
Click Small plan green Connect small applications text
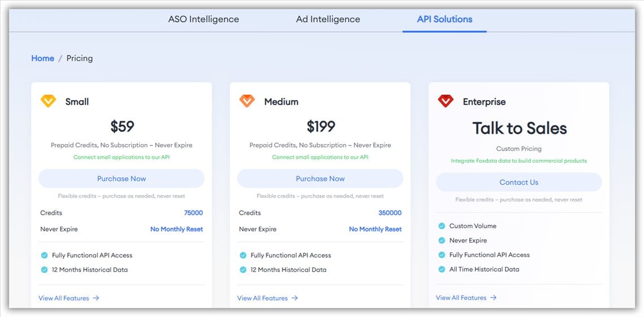coord(121,157)
